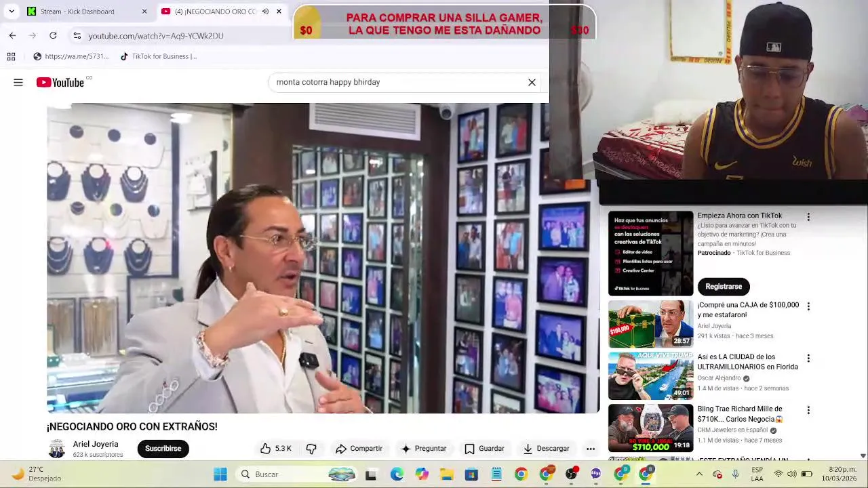Viewport: 868px width, 488px height.
Task: Open Wi-Fi network tray icon
Action: [x=778, y=474]
